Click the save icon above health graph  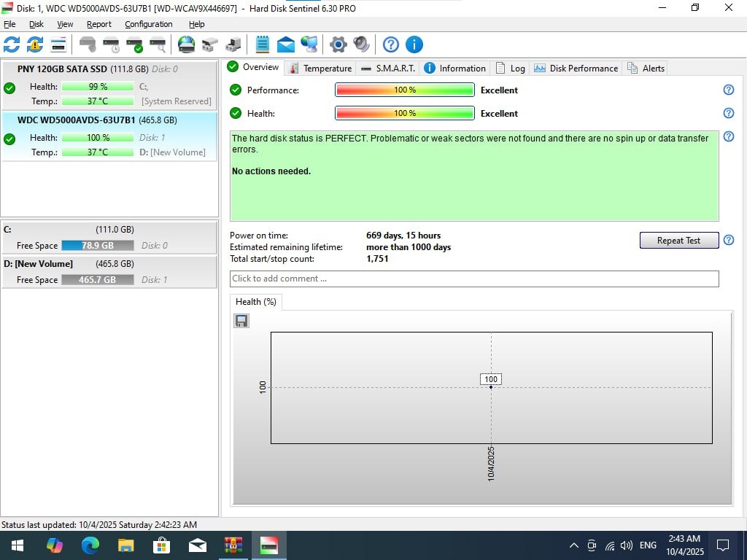tap(241, 321)
